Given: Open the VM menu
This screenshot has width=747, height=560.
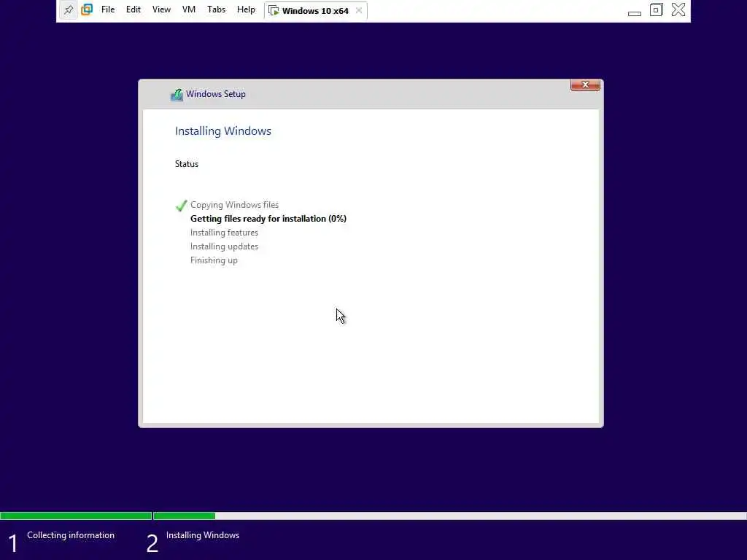Looking at the screenshot, I should 189,10.
